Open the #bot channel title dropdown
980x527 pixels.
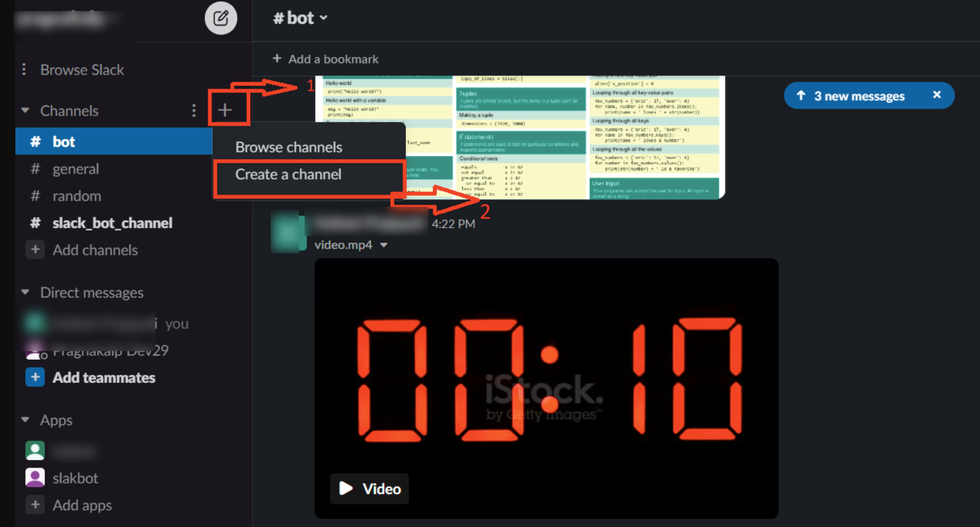pyautogui.click(x=301, y=18)
